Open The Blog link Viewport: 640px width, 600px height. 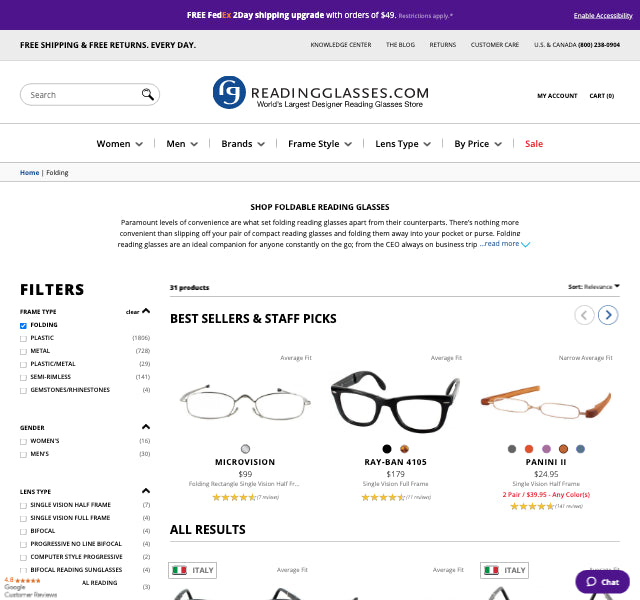click(x=400, y=44)
